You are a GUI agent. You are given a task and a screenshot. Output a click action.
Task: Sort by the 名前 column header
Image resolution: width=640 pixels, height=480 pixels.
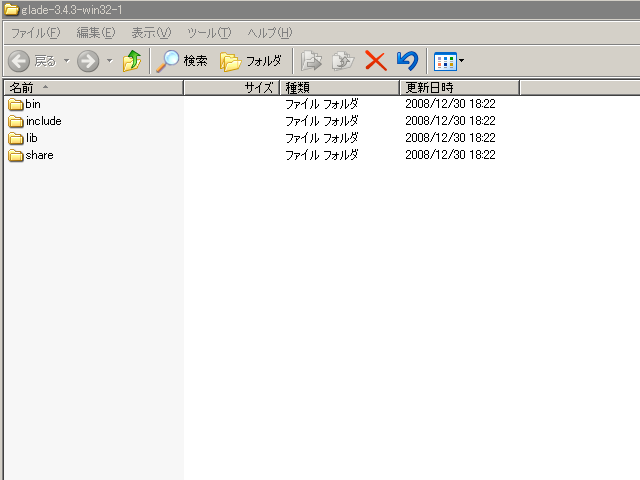click(93, 88)
